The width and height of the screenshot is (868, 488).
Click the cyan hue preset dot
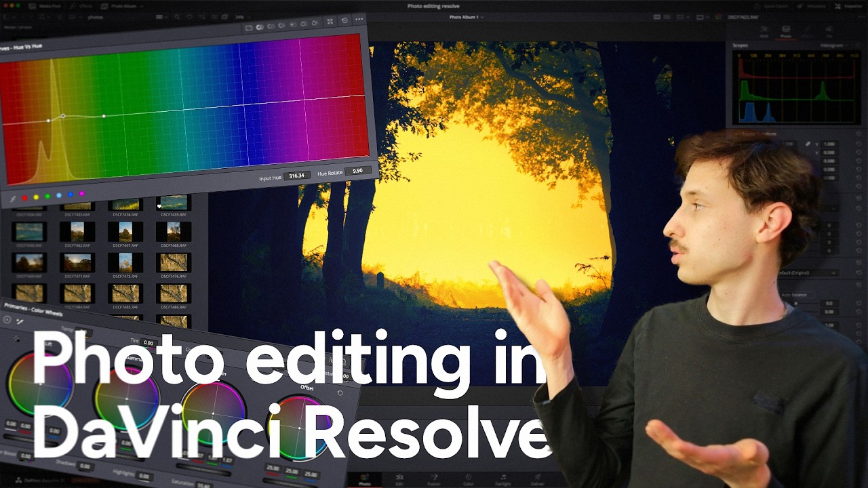pyautogui.click(x=59, y=195)
